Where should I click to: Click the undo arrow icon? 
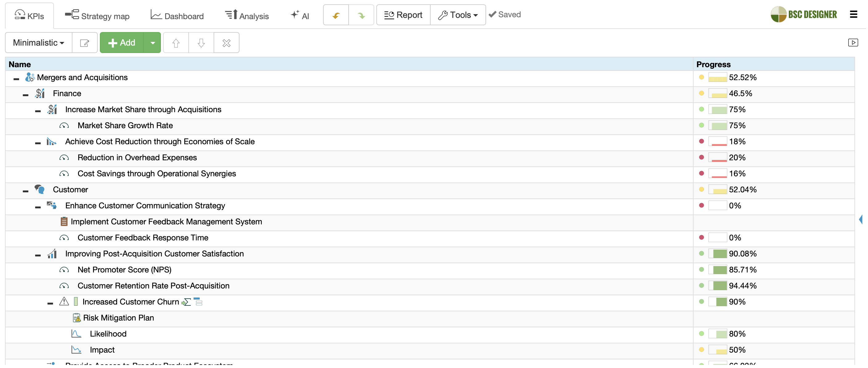[336, 15]
